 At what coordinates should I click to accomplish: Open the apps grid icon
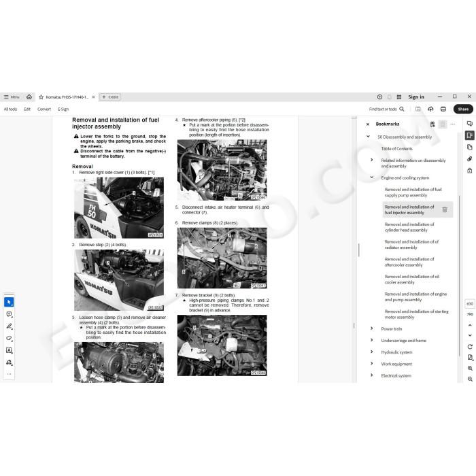pos(399,97)
